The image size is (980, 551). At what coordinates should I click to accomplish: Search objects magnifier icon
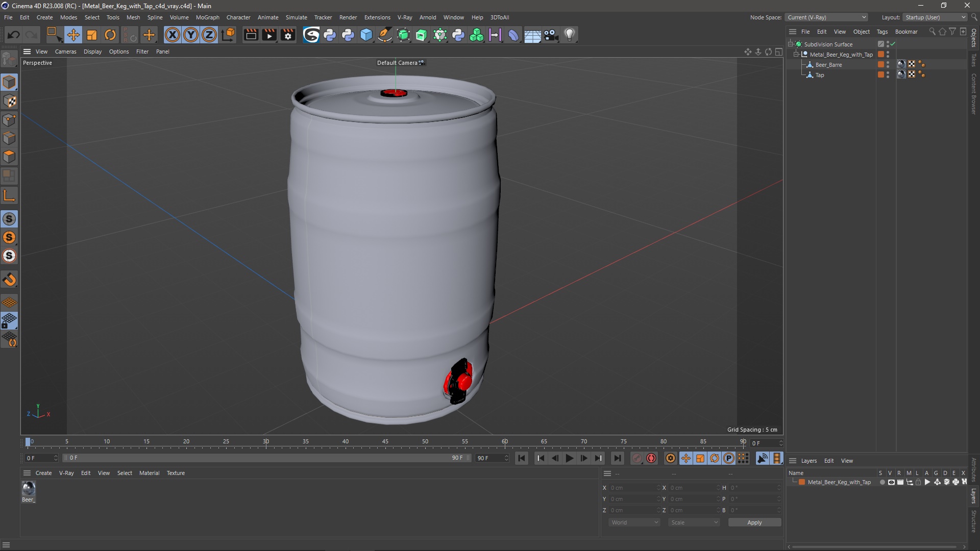(932, 32)
